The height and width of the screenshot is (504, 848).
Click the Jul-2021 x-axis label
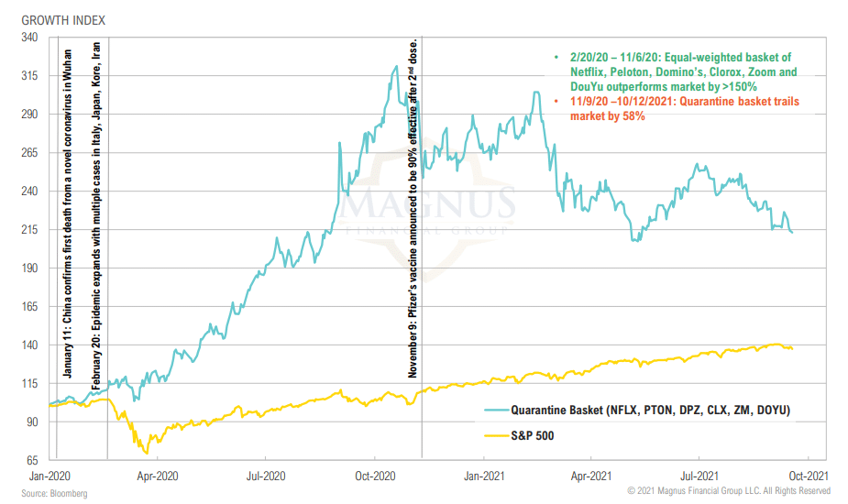coord(699,476)
